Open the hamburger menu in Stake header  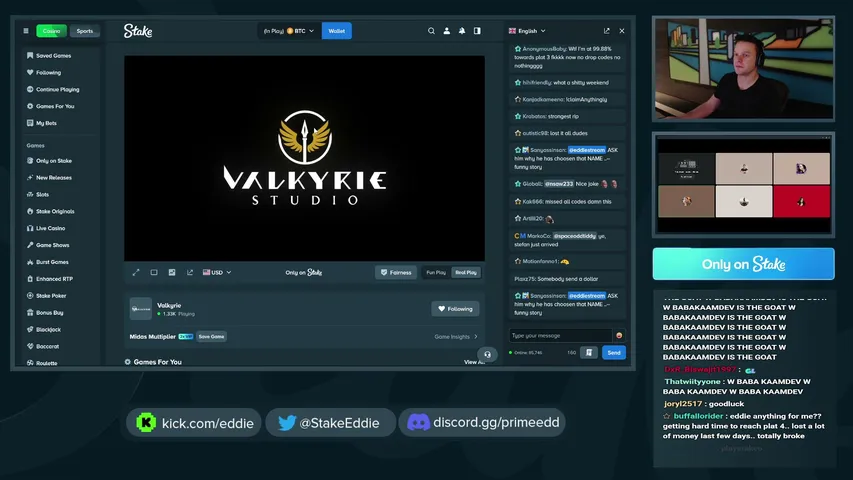tap(26, 31)
